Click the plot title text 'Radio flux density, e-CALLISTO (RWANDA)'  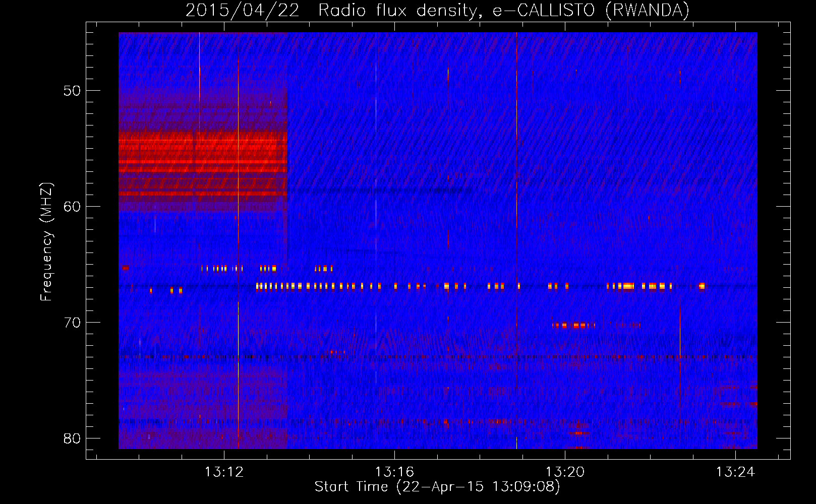(x=504, y=11)
